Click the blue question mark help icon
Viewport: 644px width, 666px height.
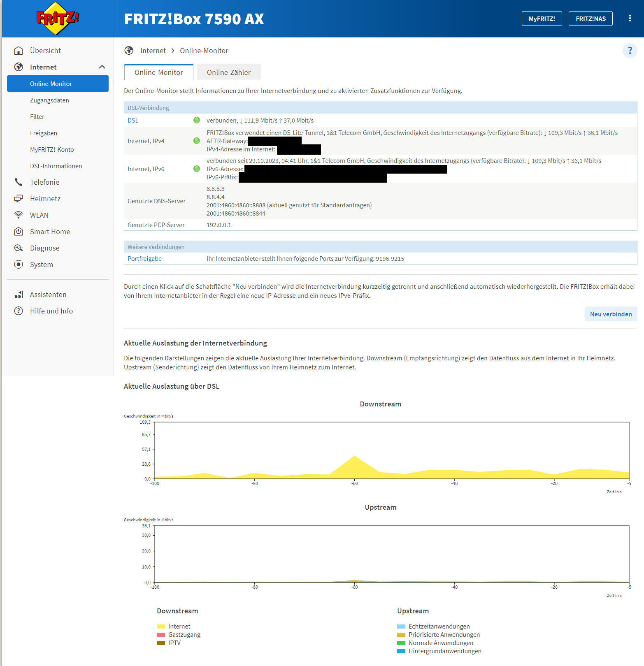[x=630, y=51]
